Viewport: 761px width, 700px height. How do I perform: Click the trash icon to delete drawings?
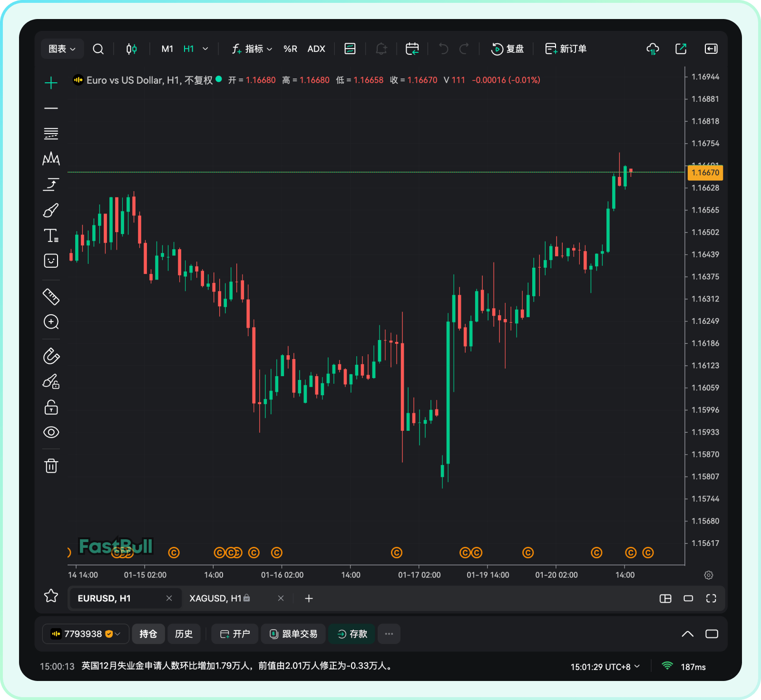pos(51,466)
